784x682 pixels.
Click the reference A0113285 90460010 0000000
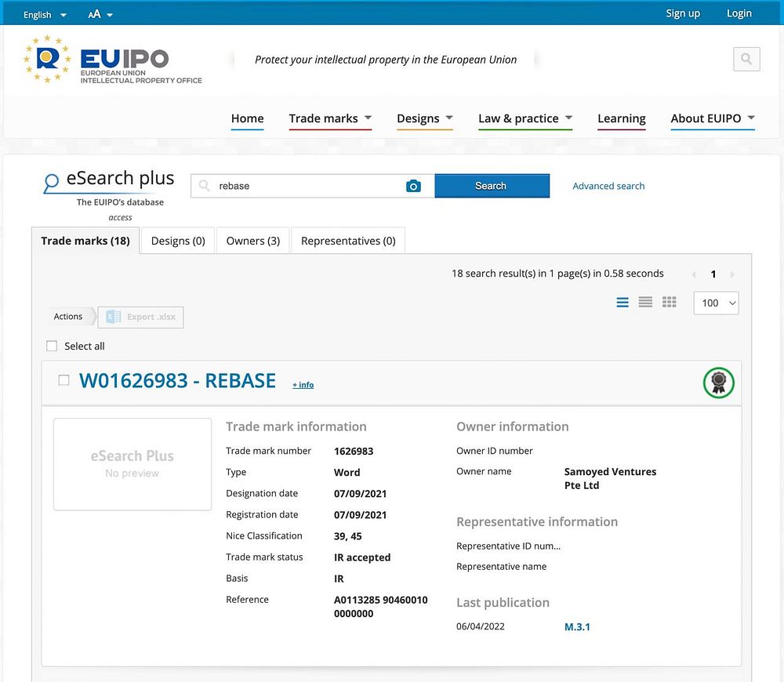(380, 607)
